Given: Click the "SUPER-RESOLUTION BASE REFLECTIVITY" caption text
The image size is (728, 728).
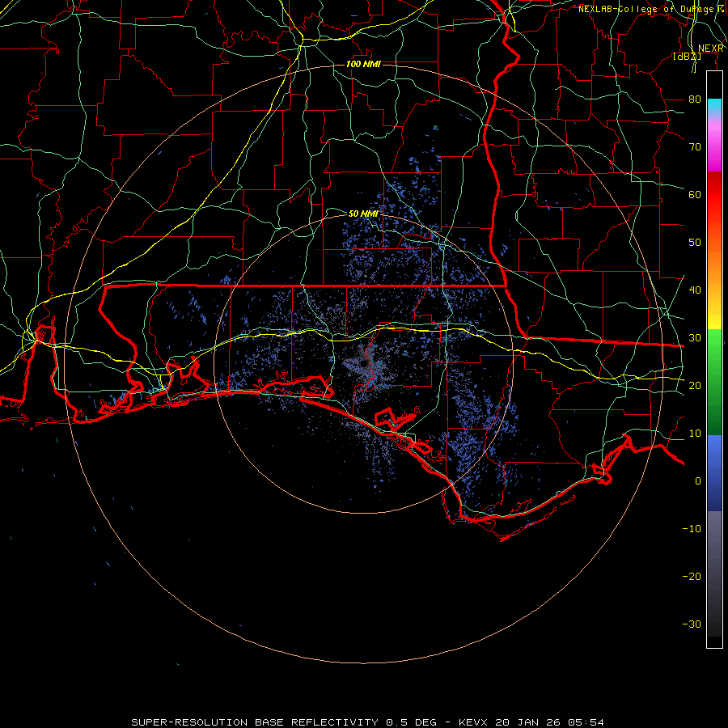Looking at the screenshot, I should point(255,722).
